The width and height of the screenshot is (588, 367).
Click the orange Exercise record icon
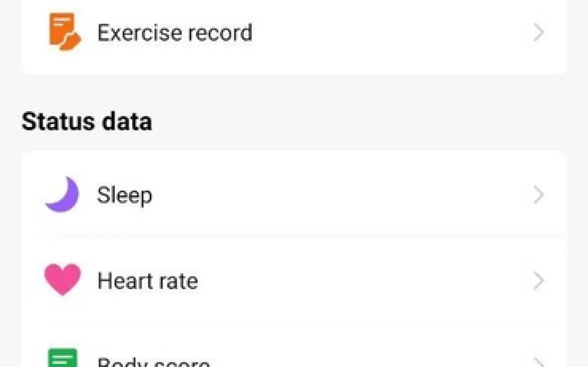click(64, 32)
